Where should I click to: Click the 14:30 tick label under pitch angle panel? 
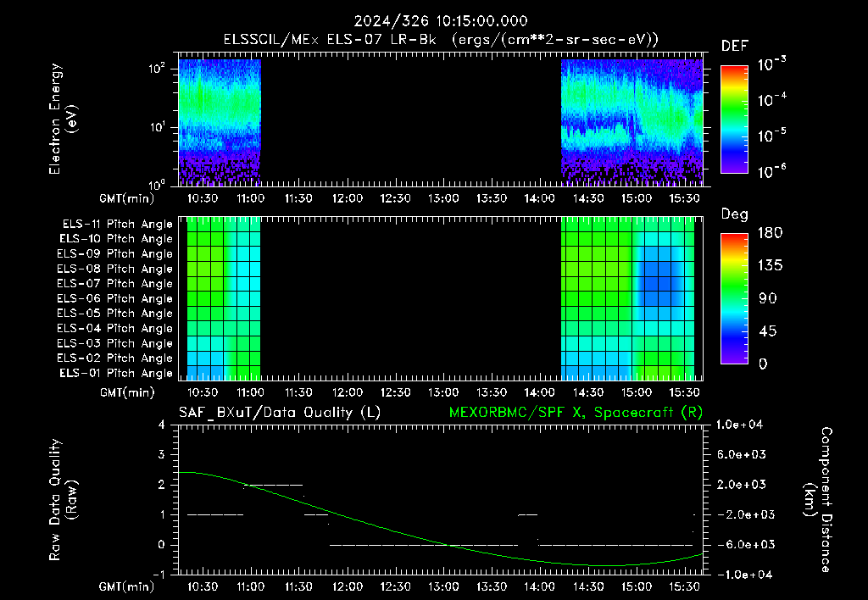[588, 392]
